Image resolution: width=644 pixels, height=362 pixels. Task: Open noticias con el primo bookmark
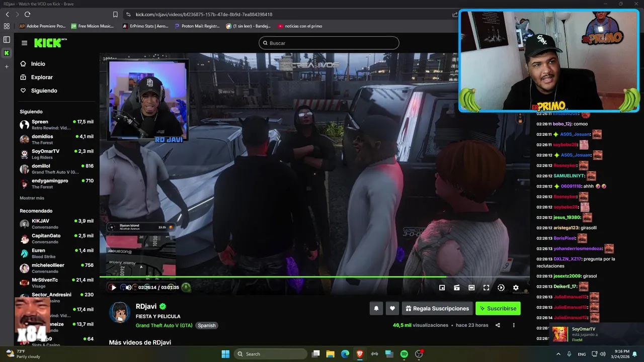click(x=300, y=26)
